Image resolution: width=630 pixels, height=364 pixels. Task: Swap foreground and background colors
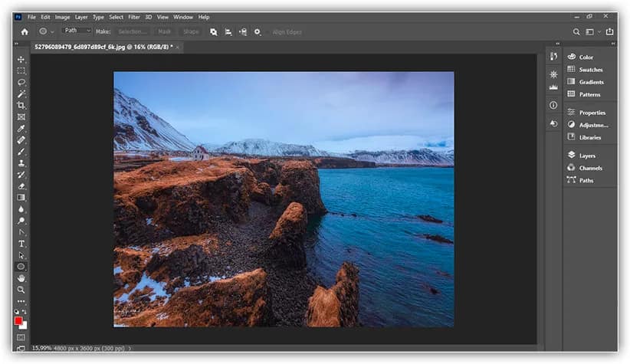(x=24, y=313)
